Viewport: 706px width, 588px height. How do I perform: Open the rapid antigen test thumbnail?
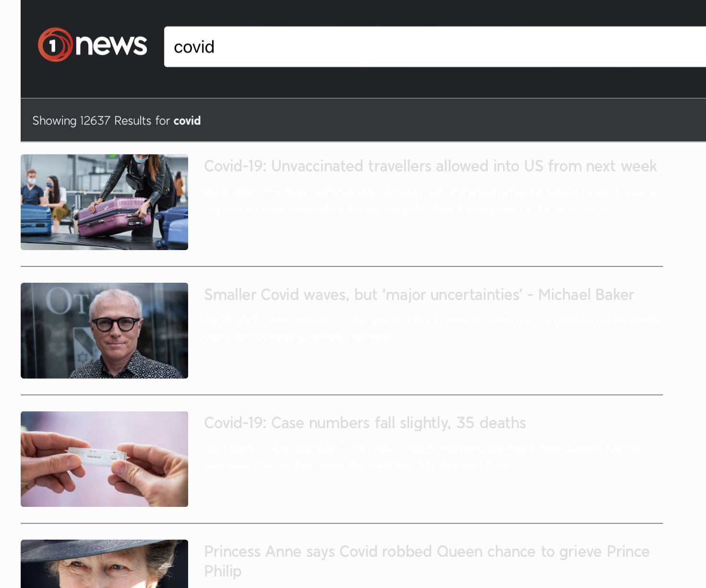(104, 459)
